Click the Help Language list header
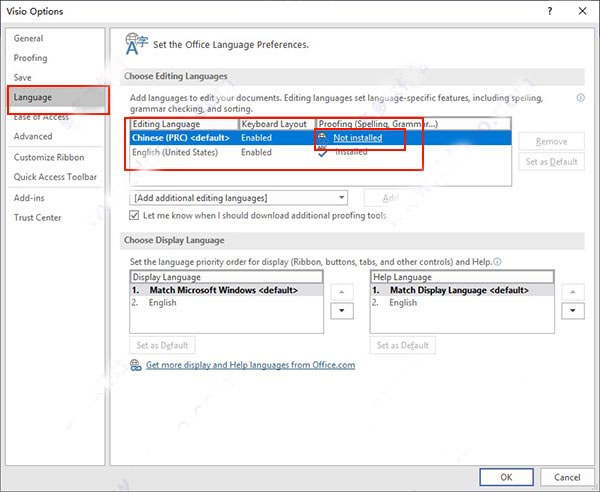This screenshot has width=600, height=492. [x=462, y=277]
